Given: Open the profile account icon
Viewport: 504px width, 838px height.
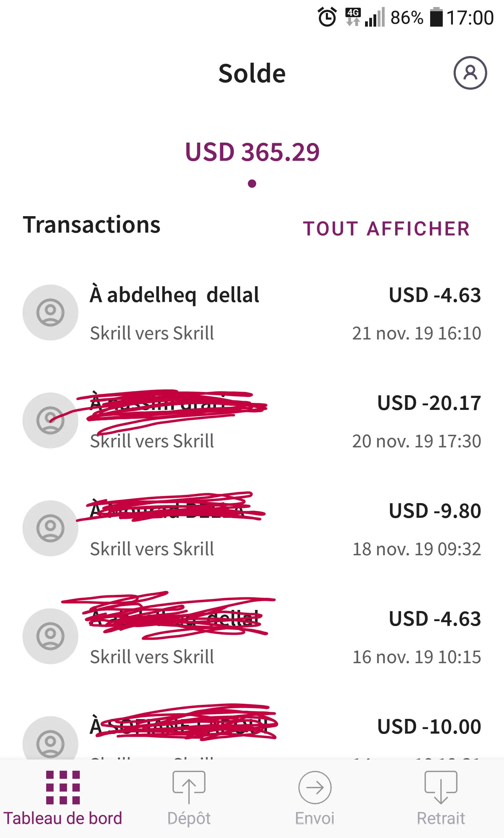Looking at the screenshot, I should pos(470,73).
